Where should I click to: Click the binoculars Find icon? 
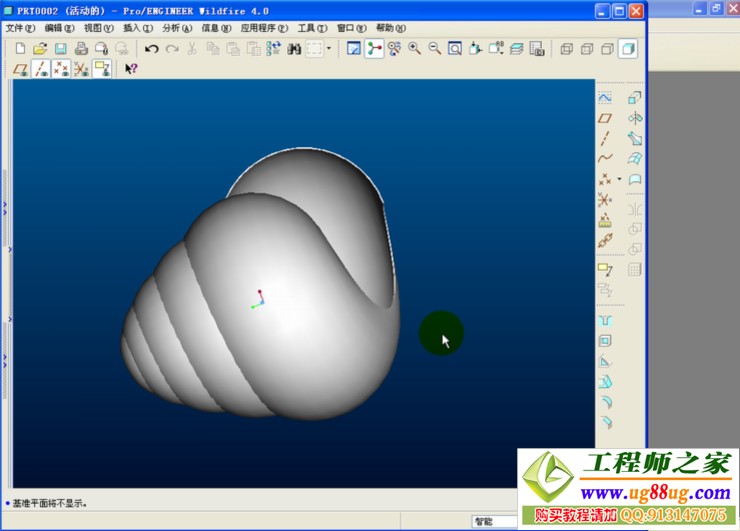(x=294, y=48)
